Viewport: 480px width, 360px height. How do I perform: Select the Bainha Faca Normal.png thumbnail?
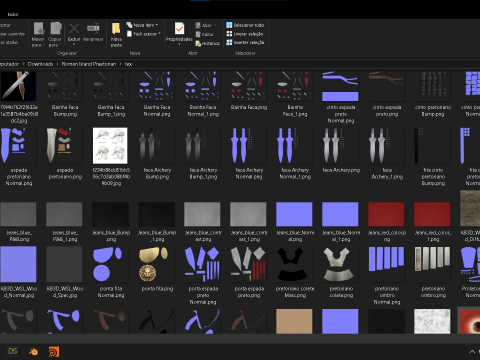click(x=157, y=86)
